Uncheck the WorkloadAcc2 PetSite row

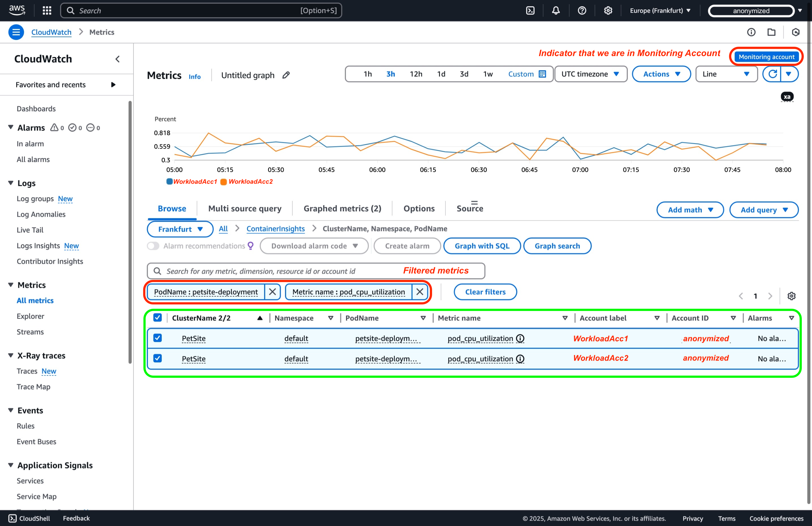click(x=157, y=358)
